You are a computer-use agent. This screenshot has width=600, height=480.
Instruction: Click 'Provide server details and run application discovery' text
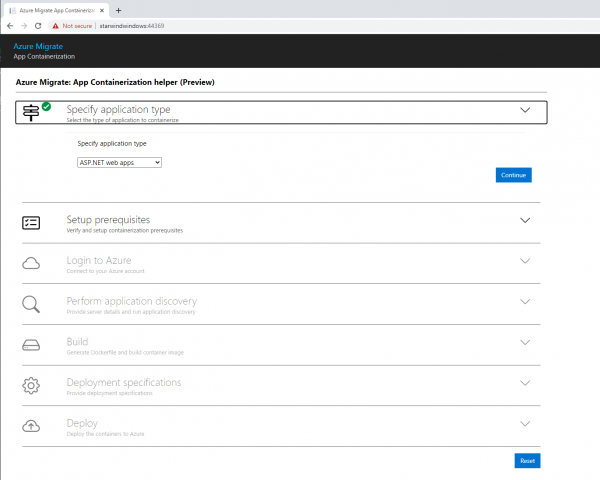coord(131,312)
